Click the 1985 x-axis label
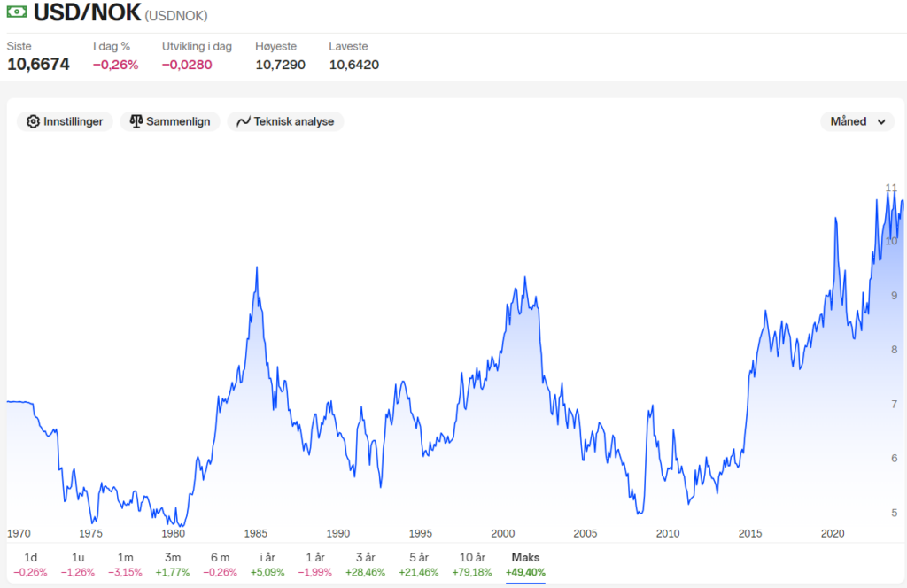Image resolution: width=907 pixels, height=588 pixels. (x=256, y=534)
